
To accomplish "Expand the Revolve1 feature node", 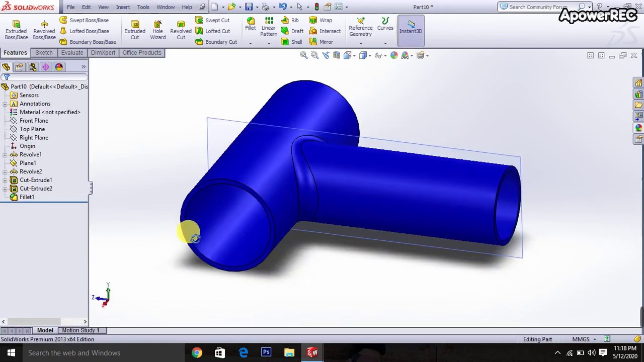I will click(x=5, y=155).
